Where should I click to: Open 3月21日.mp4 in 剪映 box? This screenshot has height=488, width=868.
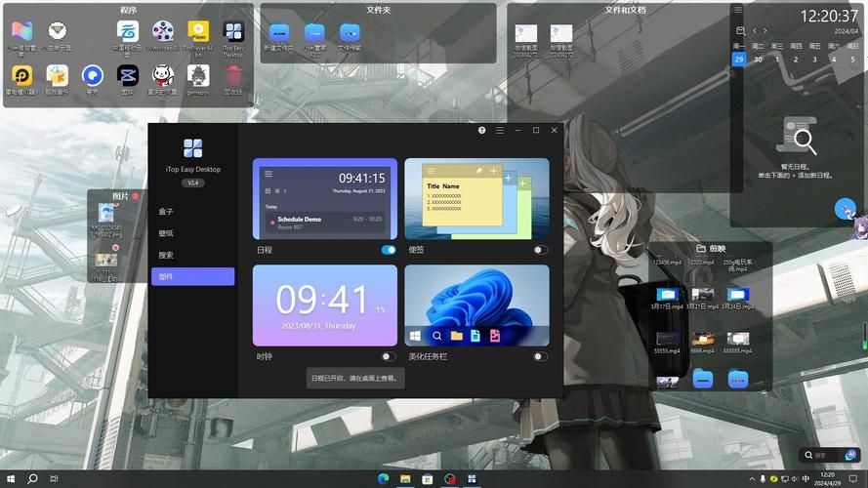[x=702, y=295]
